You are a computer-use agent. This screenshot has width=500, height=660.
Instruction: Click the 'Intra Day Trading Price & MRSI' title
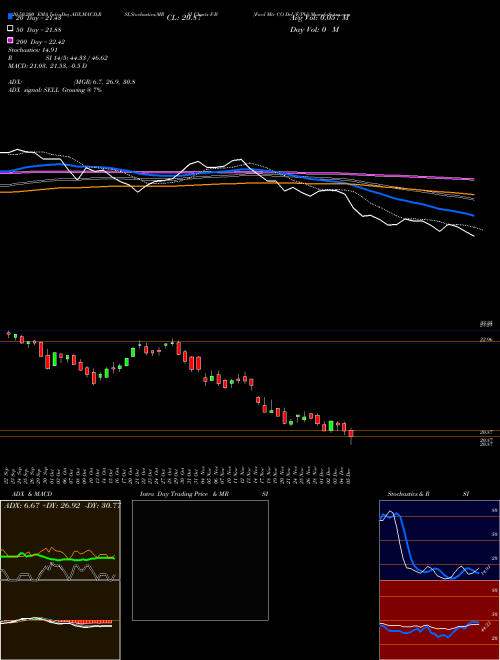click(204, 494)
